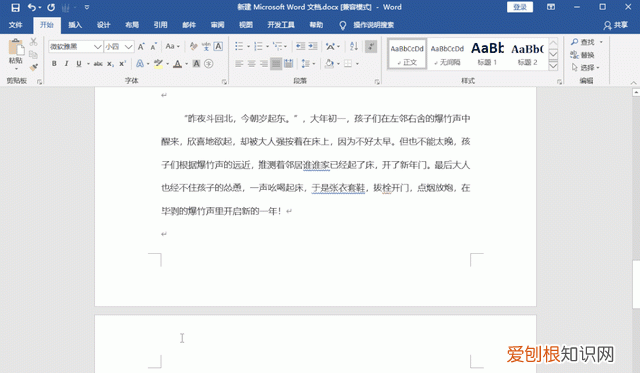Viewport: 640px width, 373px height.
Task: Switch to the Layout tab
Action: 132,25
